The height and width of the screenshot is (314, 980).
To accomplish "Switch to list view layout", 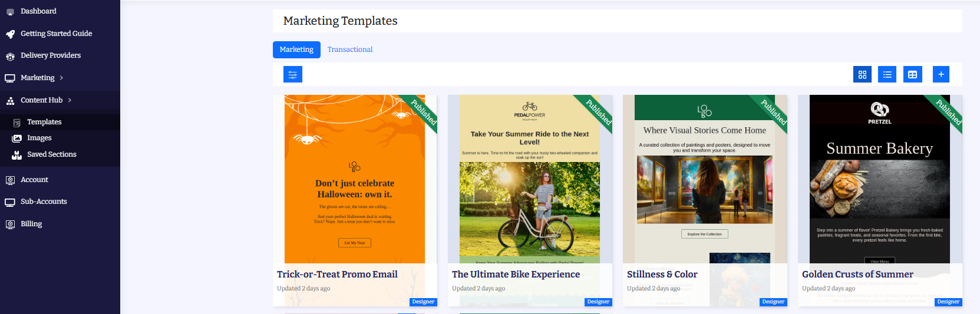I will point(887,74).
